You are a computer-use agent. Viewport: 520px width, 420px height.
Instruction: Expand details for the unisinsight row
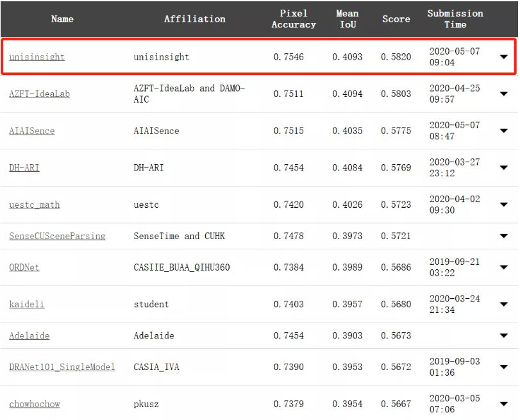pyautogui.click(x=504, y=57)
